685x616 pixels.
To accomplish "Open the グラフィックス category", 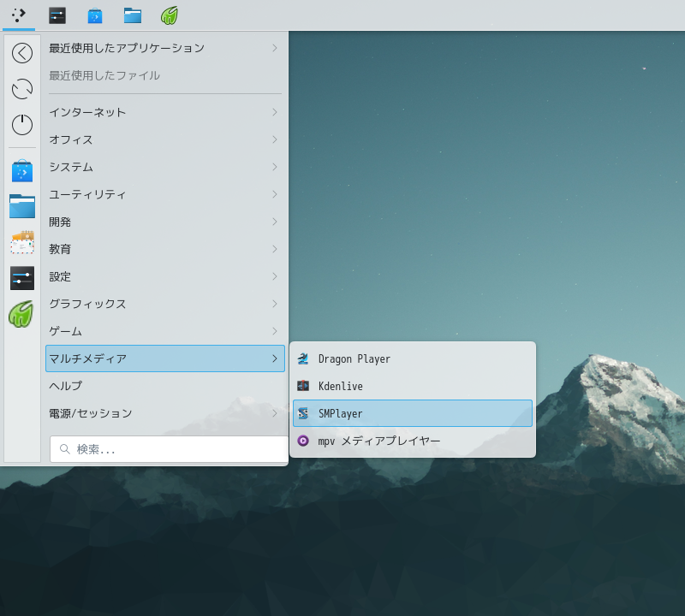I will (x=165, y=304).
